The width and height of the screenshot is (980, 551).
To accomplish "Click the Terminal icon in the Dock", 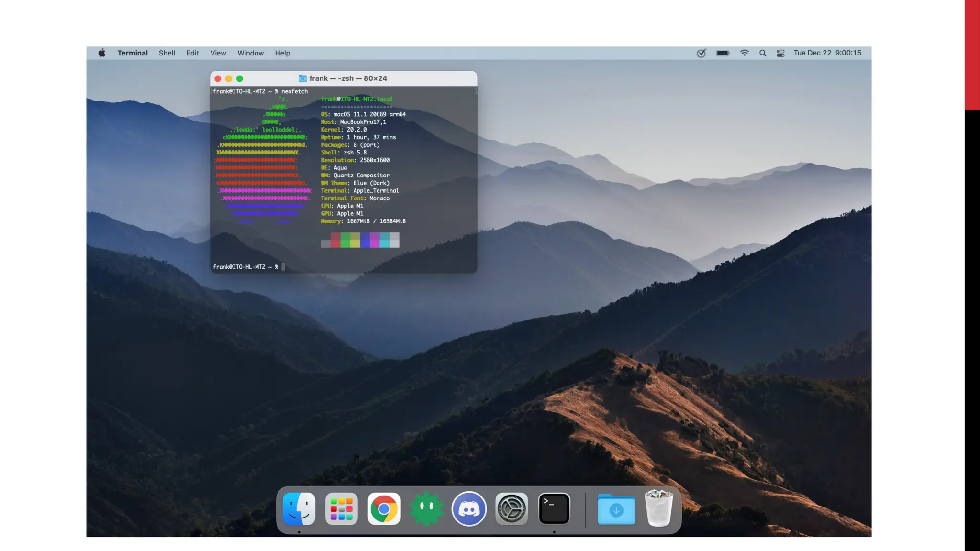I will (554, 509).
